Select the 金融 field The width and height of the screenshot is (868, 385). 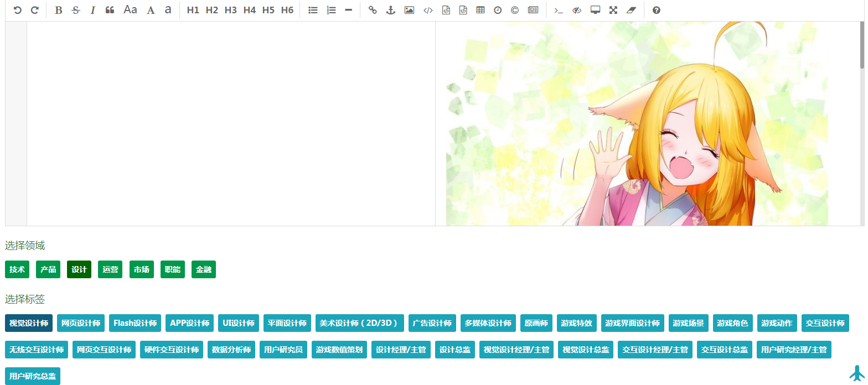[x=204, y=269]
